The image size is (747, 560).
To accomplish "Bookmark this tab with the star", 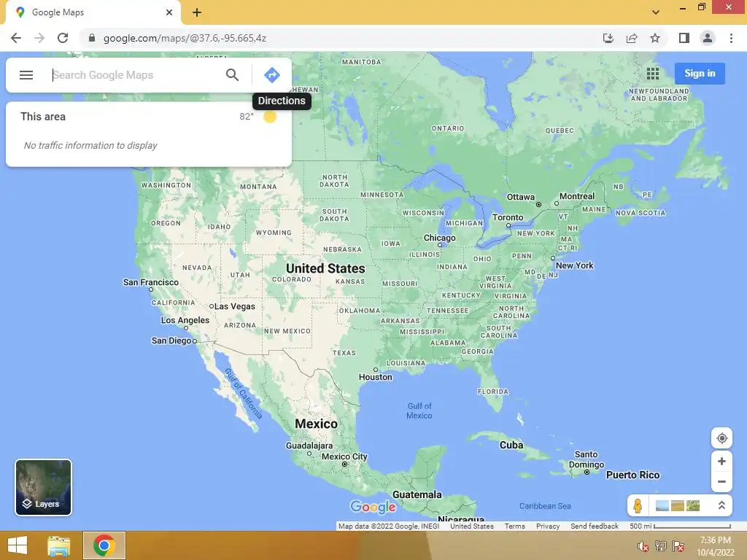I will coord(655,38).
